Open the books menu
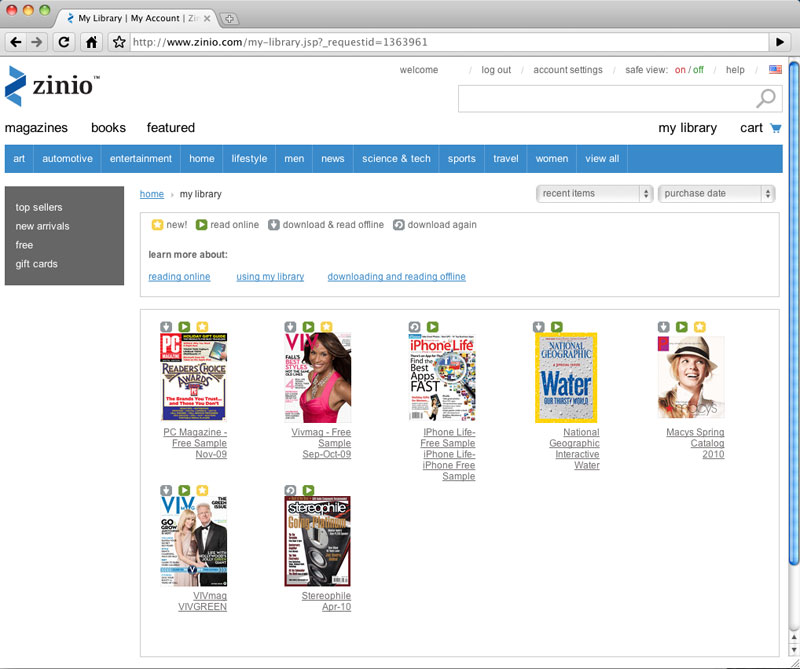The height and width of the screenshot is (669, 800). [108, 128]
